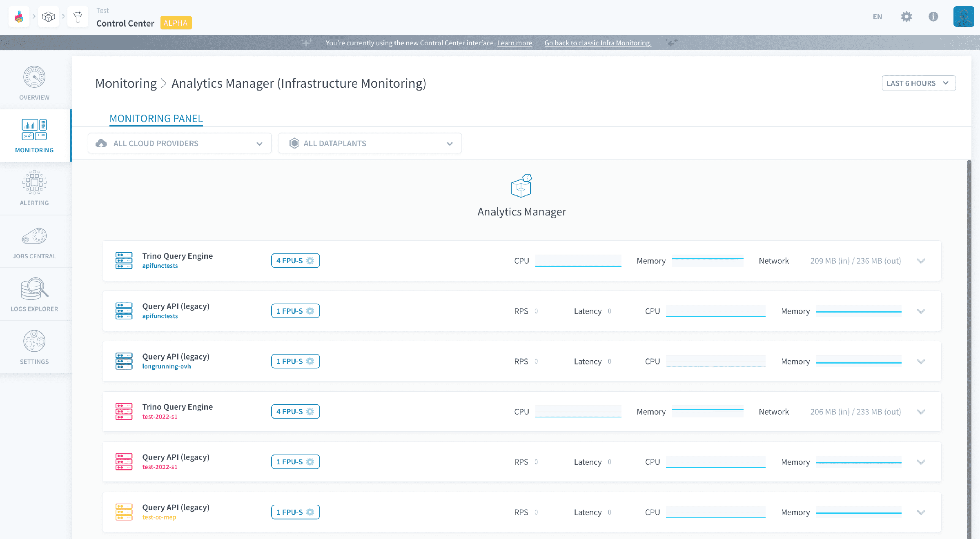980x539 pixels.
Task: Click the apifunctests label under Trino Query Engine
Action: point(160,266)
